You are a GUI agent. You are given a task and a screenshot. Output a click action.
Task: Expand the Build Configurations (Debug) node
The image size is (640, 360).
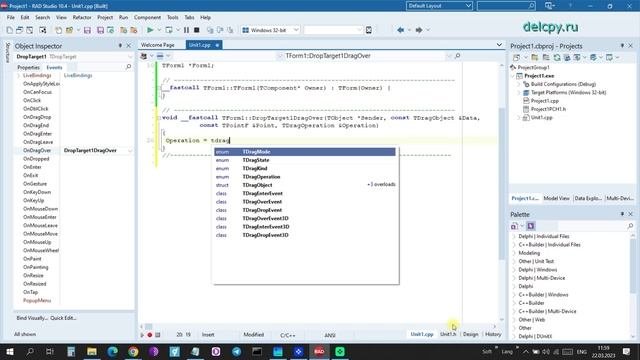[x=519, y=84]
